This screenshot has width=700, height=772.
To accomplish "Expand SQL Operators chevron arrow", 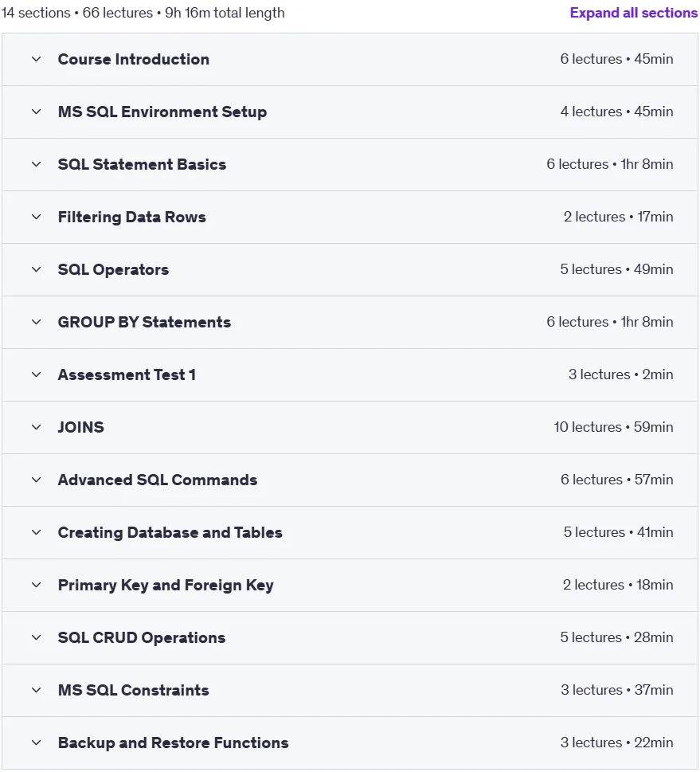I will point(36,269).
